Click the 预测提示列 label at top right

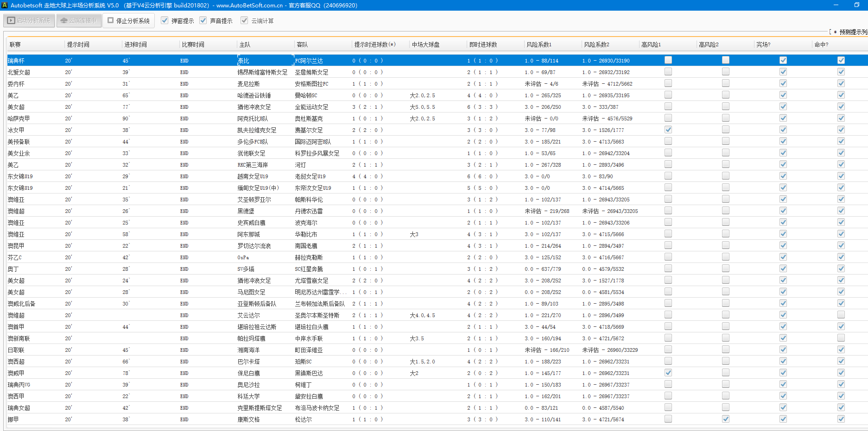click(x=853, y=32)
